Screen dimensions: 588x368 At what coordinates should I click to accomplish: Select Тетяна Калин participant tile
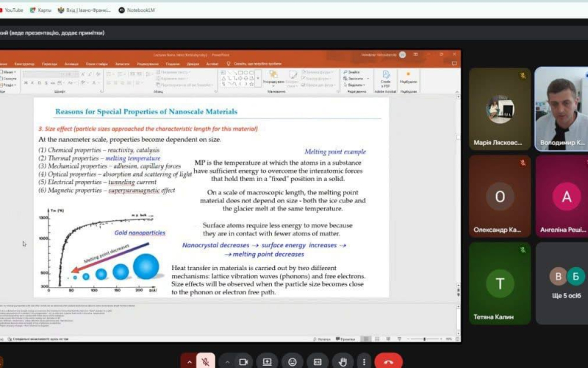pos(500,283)
